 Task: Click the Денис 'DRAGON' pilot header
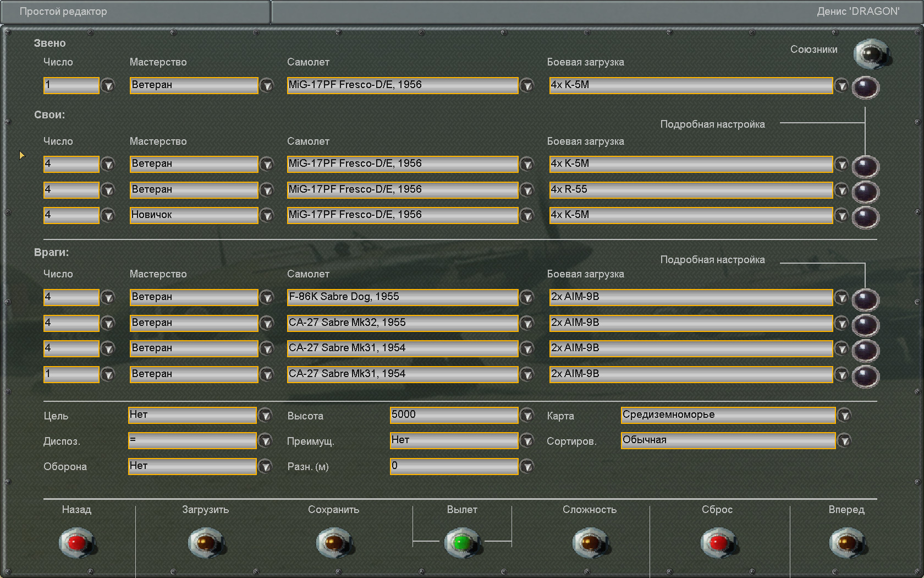(858, 12)
